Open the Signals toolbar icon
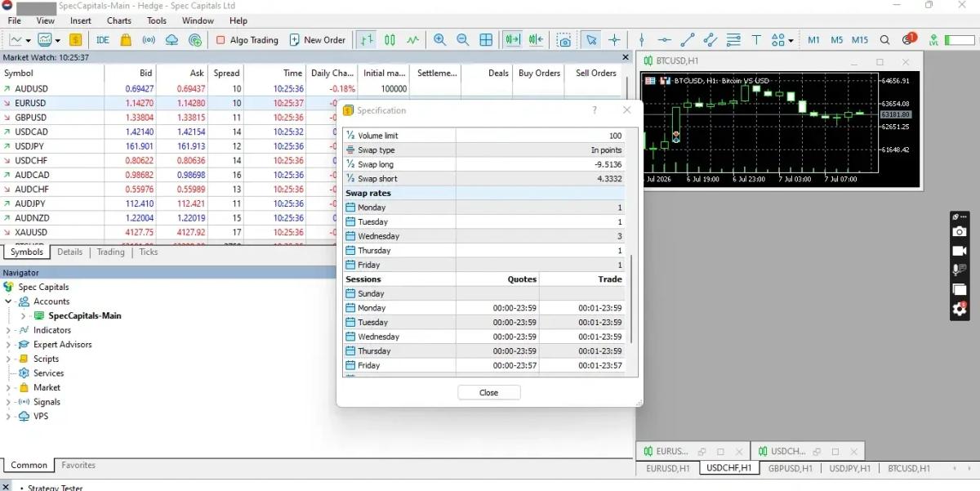This screenshot has width=980, height=491. pyautogui.click(x=149, y=39)
